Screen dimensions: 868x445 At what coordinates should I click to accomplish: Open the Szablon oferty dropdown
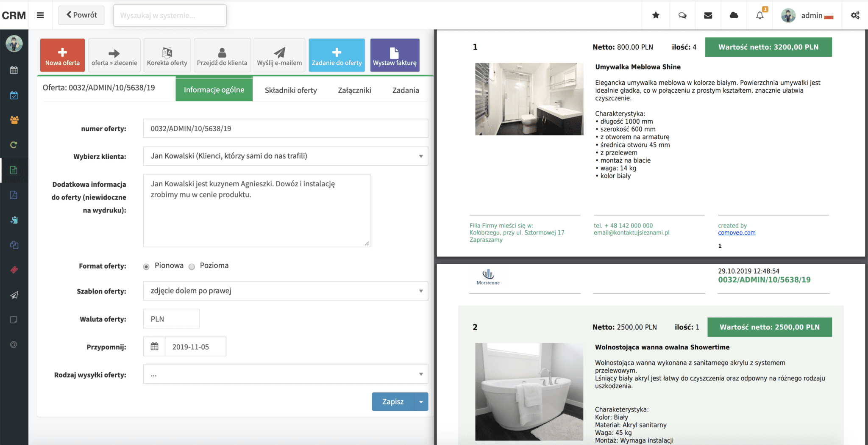286,291
